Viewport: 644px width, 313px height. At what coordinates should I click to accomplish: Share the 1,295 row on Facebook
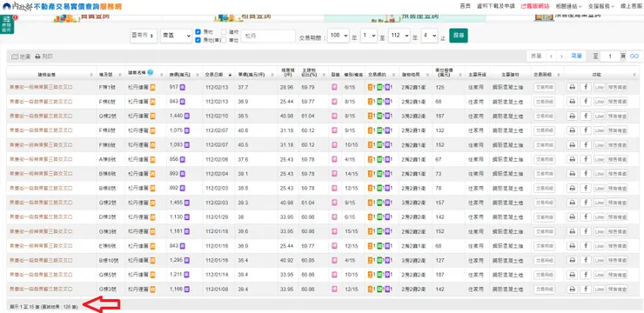(x=586, y=261)
